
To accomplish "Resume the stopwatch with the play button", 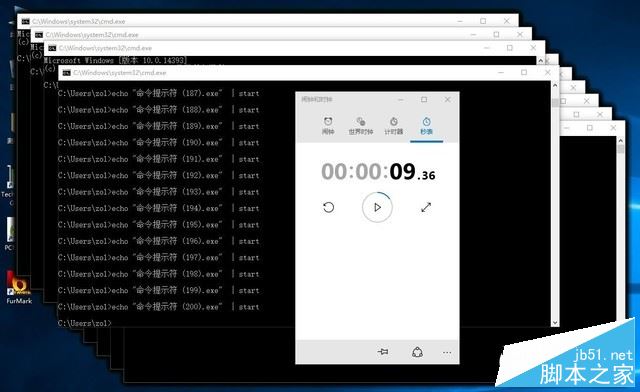I will pos(377,207).
